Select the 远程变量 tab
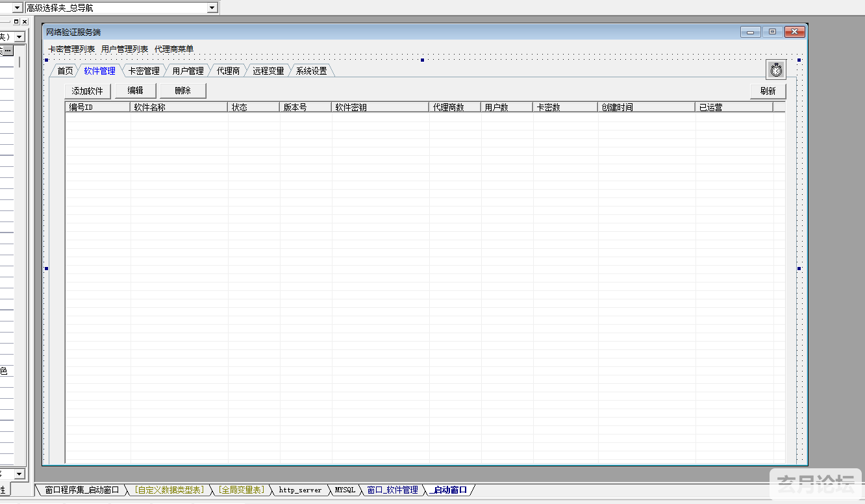Screen dimensions: 865x504 click(268, 71)
